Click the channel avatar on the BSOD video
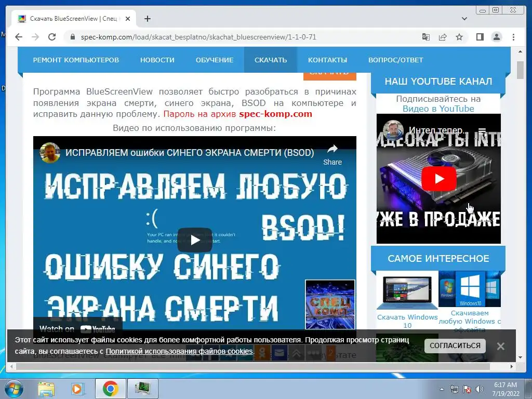Image resolution: width=532 pixels, height=399 pixels. pos(50,152)
